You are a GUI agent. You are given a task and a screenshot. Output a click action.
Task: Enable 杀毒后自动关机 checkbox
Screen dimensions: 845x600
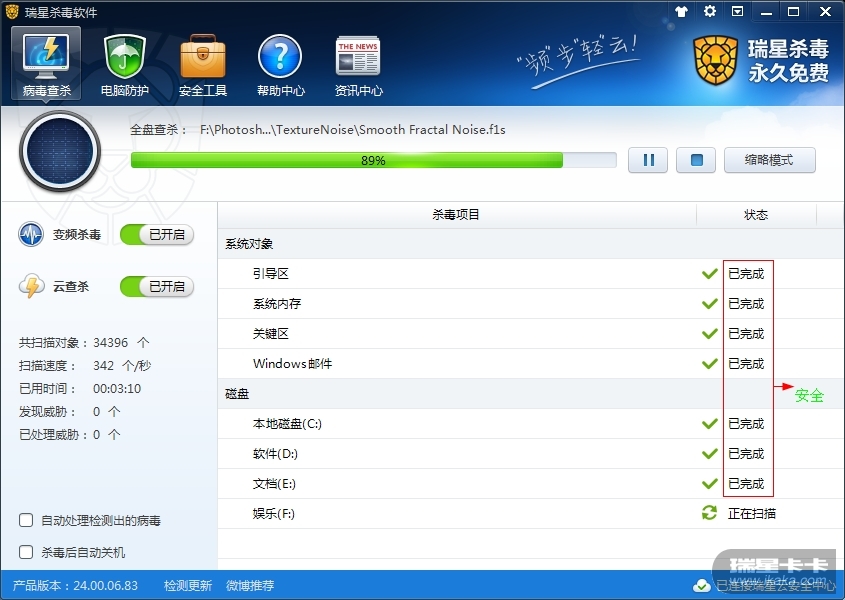pos(26,552)
